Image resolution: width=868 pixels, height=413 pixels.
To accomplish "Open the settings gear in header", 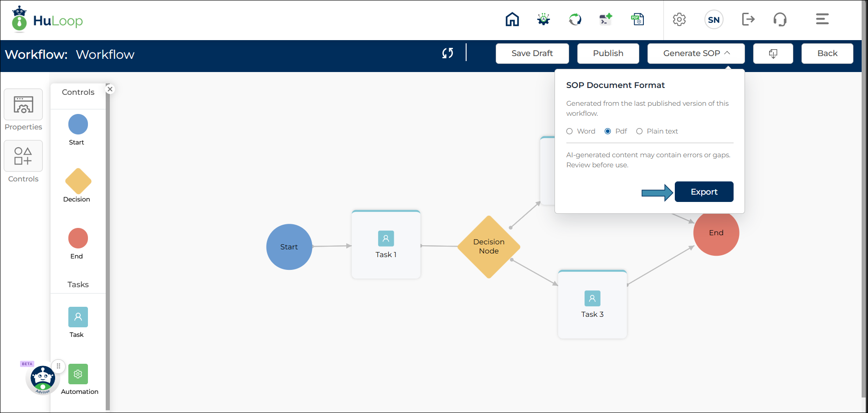I will [x=679, y=20].
